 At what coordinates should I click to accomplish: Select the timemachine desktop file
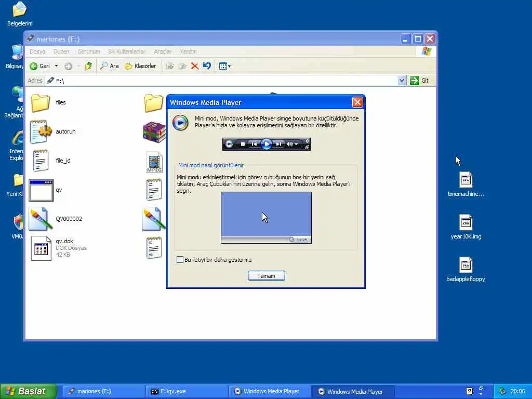pos(466,184)
